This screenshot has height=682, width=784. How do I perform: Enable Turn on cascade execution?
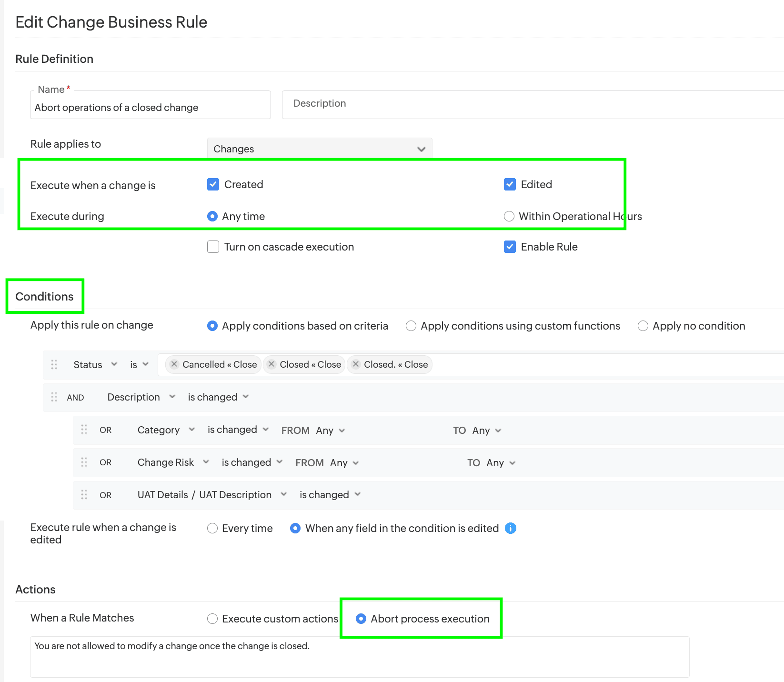(x=213, y=247)
